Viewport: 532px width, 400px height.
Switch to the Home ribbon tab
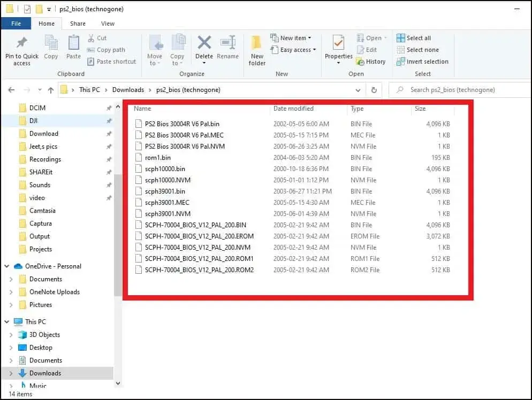coord(47,24)
